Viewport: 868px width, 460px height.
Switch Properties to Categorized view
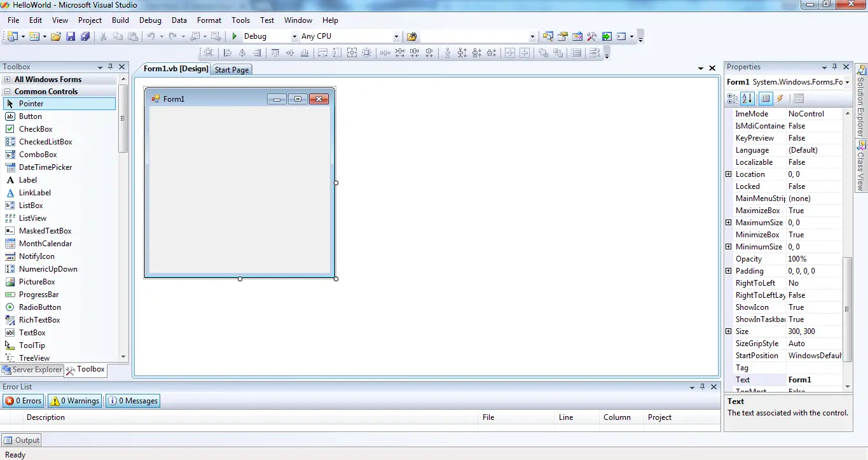coord(733,99)
